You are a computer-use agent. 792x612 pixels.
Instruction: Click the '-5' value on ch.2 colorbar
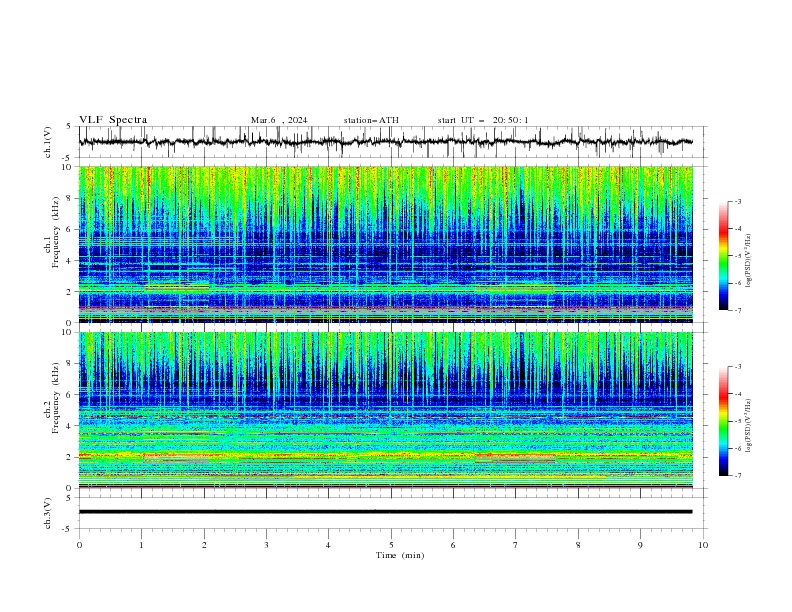click(738, 421)
